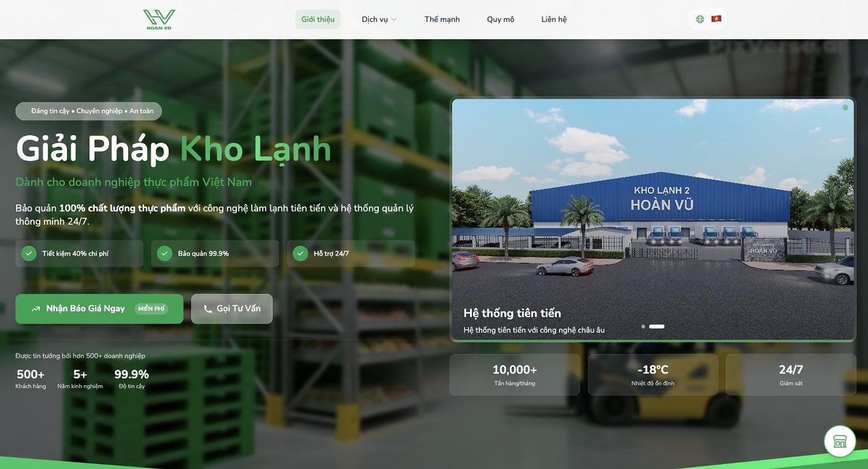Click the Hỗ trợ 24/7 feature card

(351, 254)
